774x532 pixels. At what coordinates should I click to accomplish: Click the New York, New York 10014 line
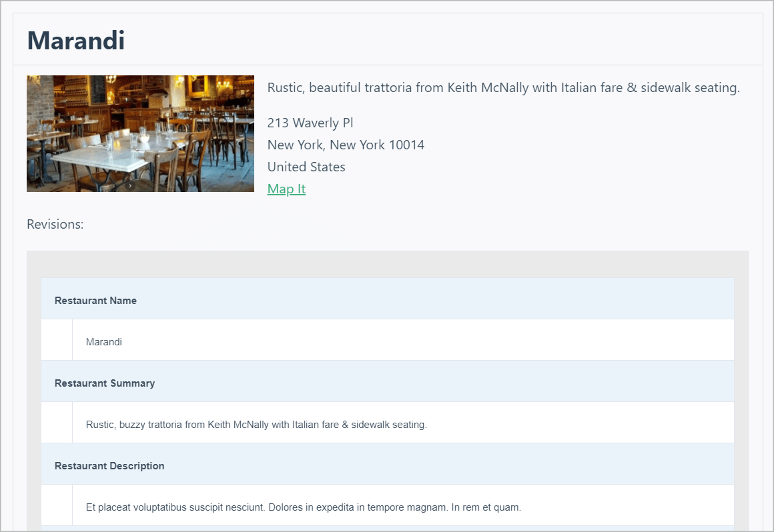coord(346,145)
